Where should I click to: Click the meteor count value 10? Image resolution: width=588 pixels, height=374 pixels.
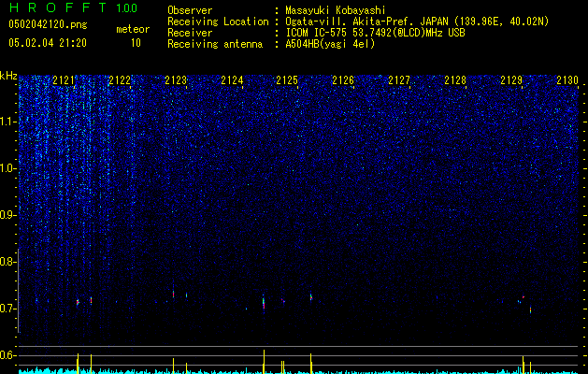(x=136, y=43)
